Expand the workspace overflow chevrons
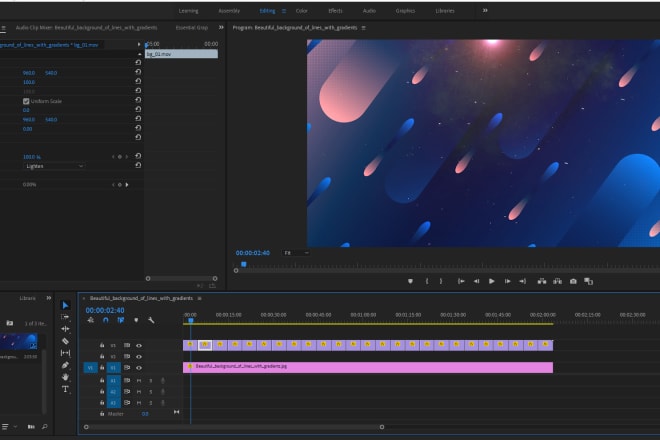This screenshot has width=660, height=440. 485,11
